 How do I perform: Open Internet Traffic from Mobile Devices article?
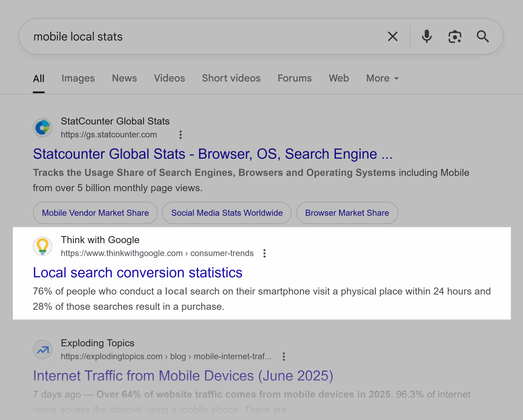[x=183, y=375]
